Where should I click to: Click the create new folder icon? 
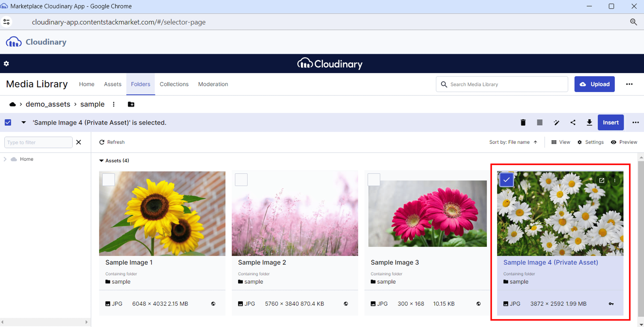click(131, 104)
